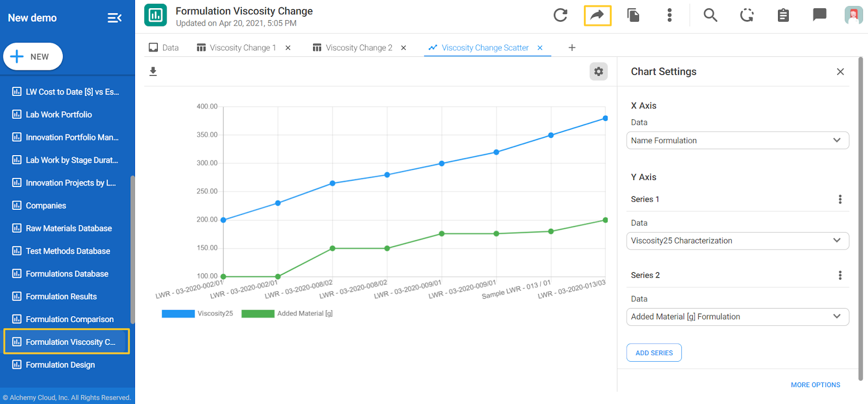Click the duplicate copy icon
868x404 pixels.
coord(633,15)
